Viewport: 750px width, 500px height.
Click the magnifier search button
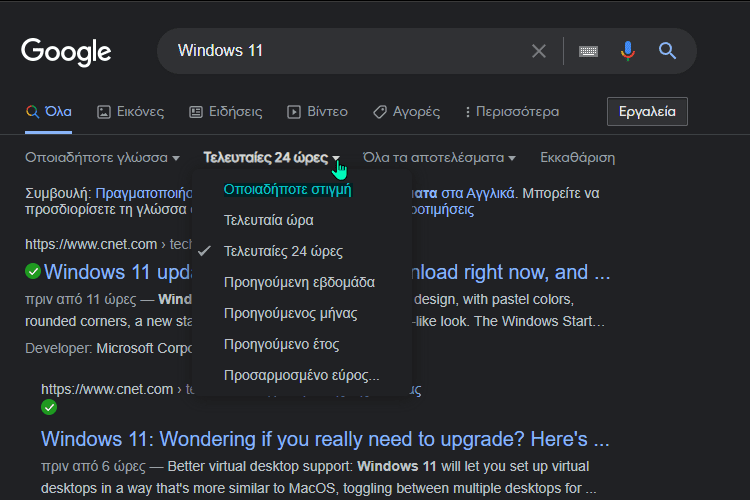667,51
